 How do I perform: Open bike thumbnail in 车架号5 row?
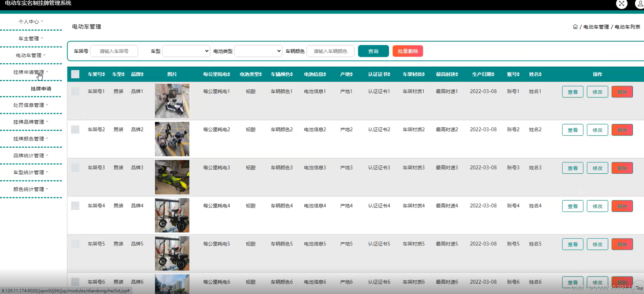coord(172,253)
